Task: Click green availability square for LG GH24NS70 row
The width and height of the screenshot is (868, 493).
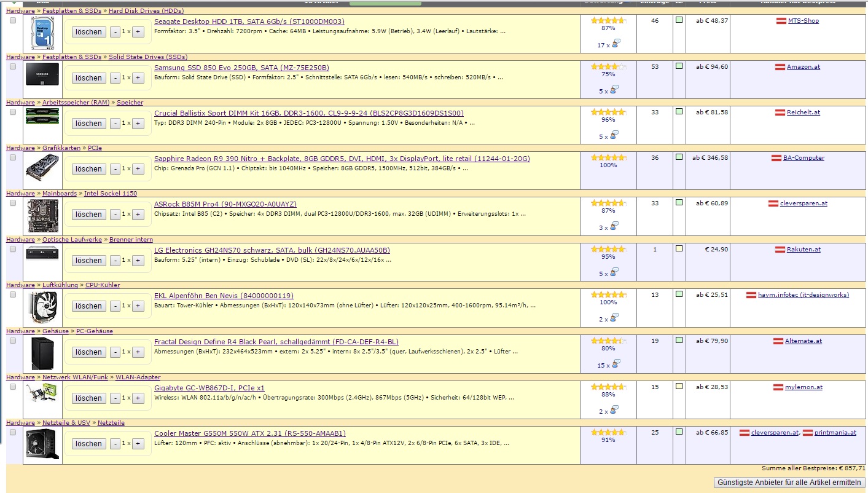Action: pos(679,248)
